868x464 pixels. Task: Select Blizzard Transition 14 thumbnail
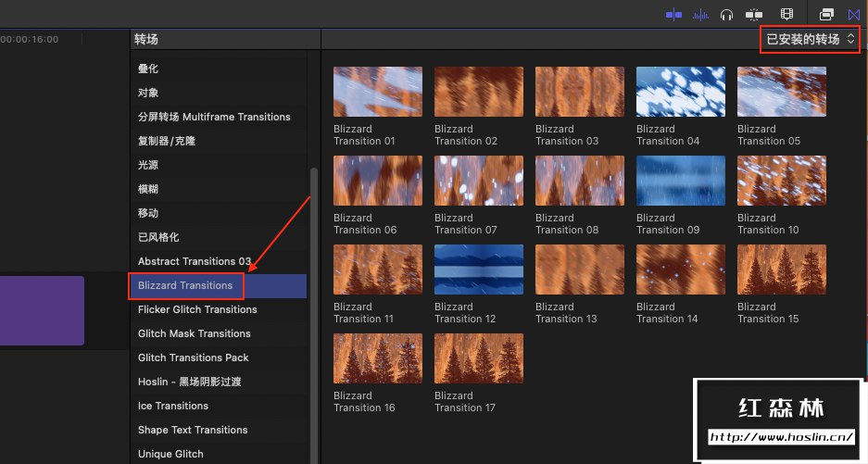click(x=680, y=270)
